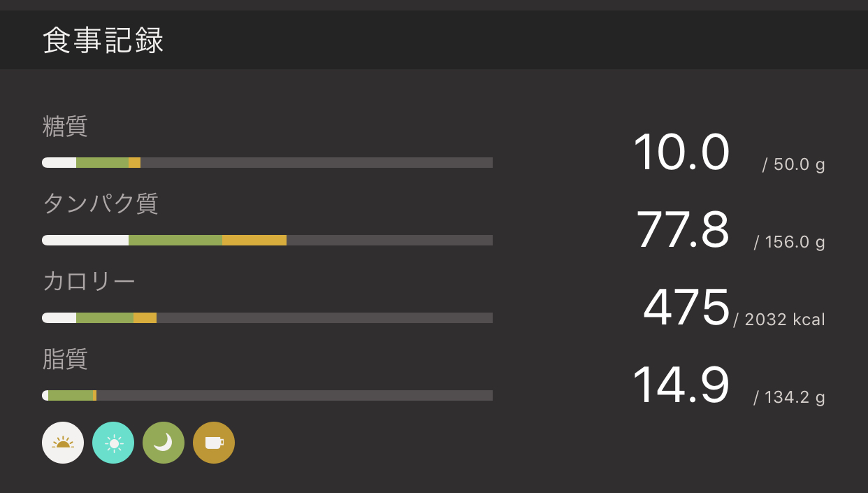Select the 糖質 label
868x493 pixels.
click(x=65, y=127)
